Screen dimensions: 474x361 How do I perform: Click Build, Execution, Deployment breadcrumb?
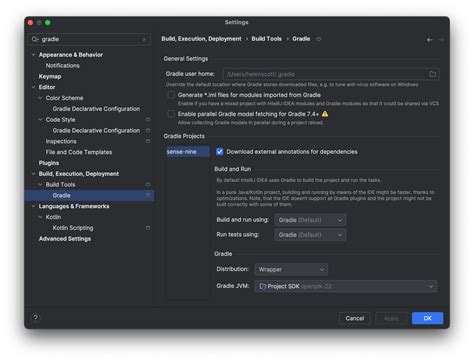(x=201, y=39)
